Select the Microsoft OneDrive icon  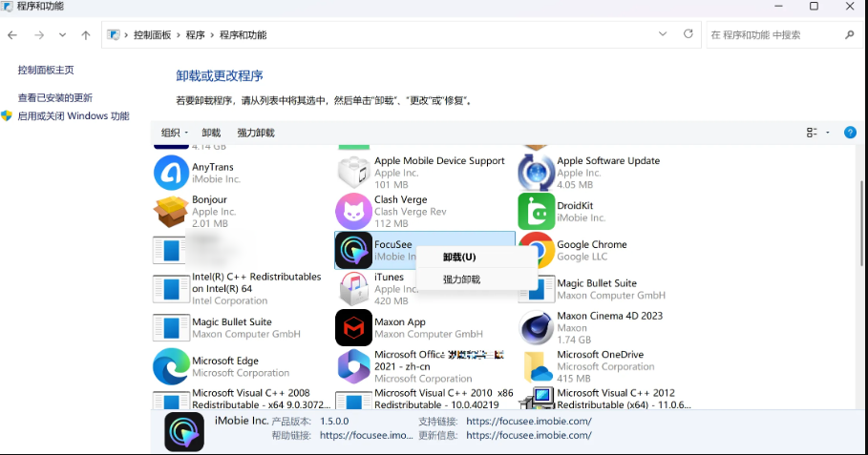(537, 367)
